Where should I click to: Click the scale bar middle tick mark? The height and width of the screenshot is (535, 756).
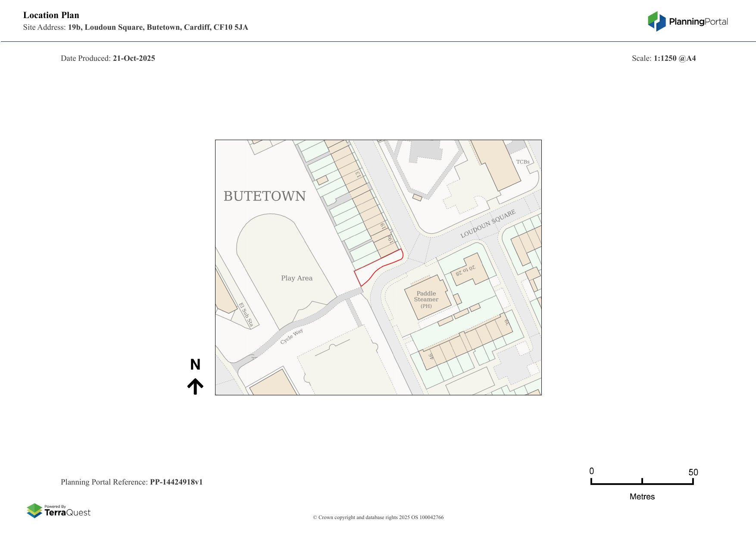(x=642, y=481)
